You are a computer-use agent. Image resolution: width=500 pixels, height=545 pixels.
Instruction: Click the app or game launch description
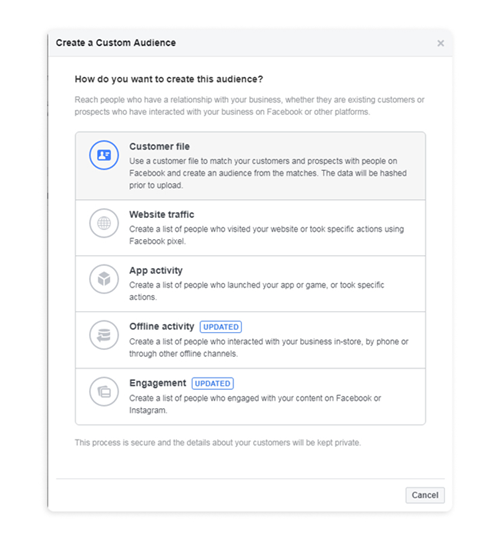coord(256,291)
